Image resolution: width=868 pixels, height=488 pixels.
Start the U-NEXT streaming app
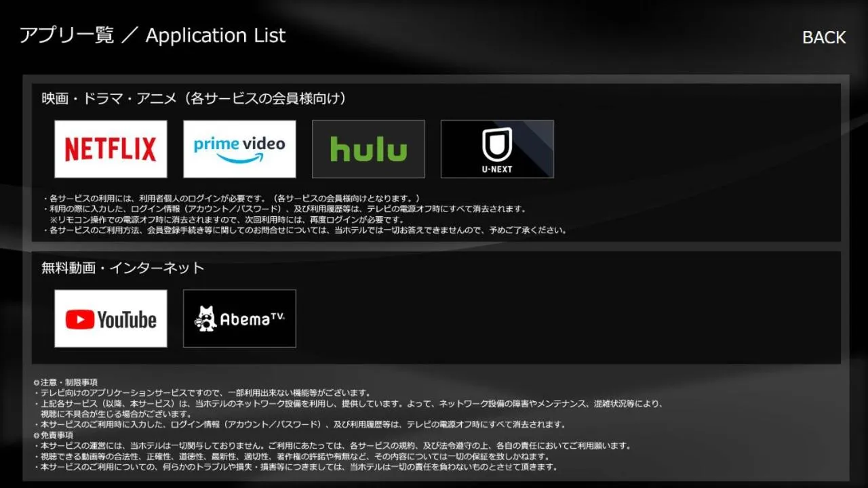(497, 149)
